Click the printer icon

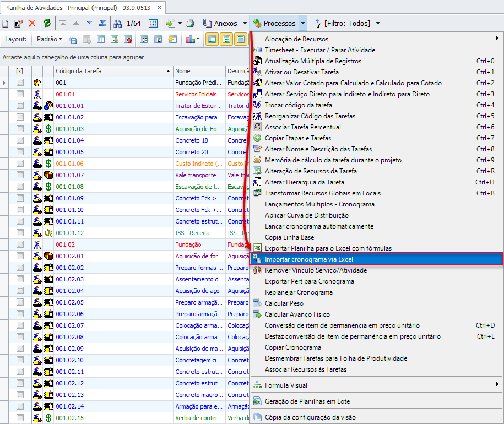(x=190, y=23)
